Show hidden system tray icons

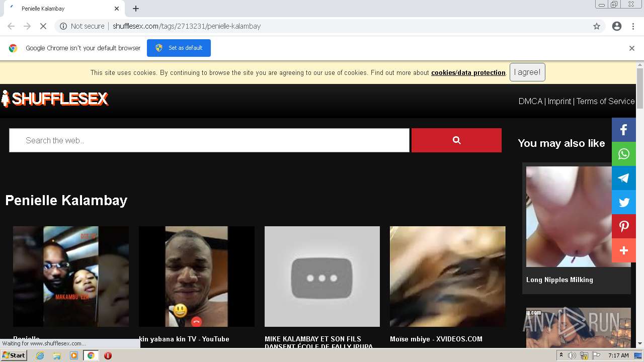pos(561,355)
